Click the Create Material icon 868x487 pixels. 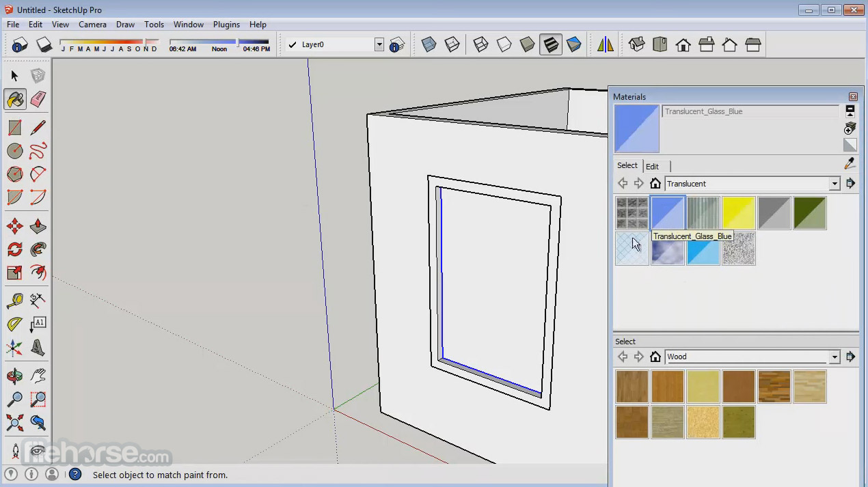(850, 128)
